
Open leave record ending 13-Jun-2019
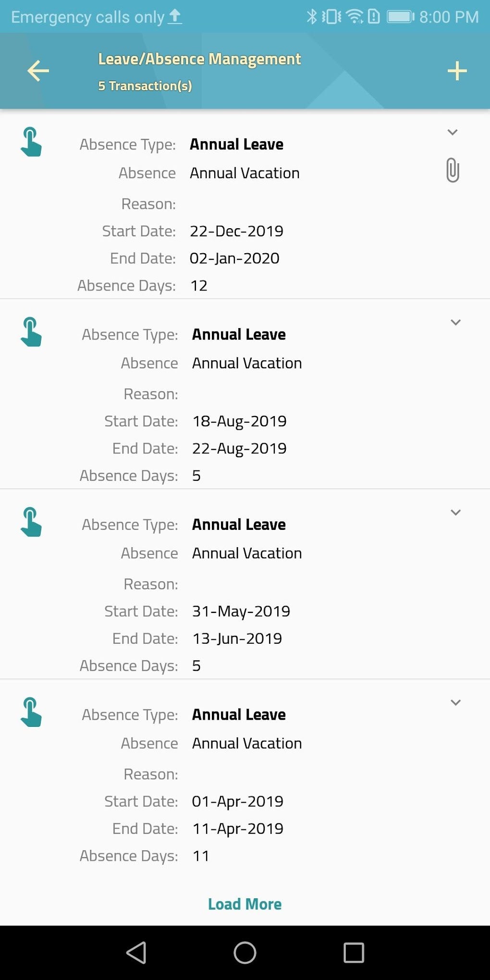click(x=237, y=639)
